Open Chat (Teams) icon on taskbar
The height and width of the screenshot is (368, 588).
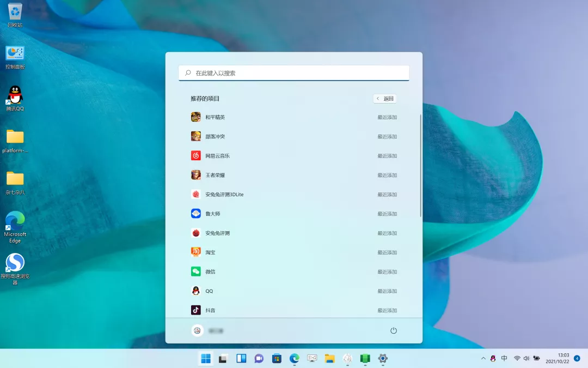(259, 359)
